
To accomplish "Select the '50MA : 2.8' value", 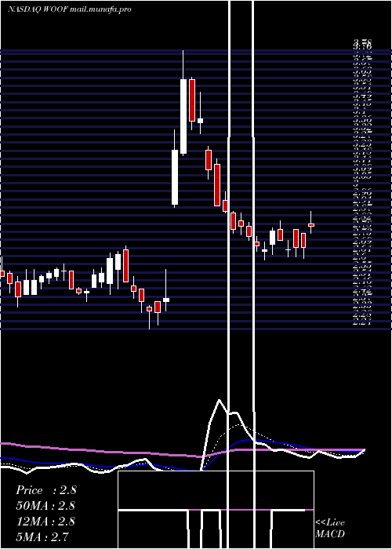I will pyautogui.click(x=45, y=506).
